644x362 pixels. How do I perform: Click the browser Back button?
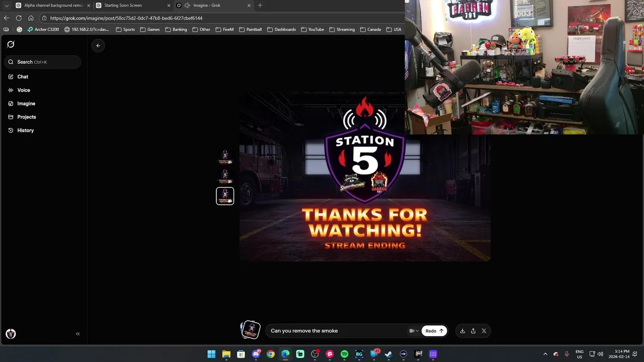point(7,18)
